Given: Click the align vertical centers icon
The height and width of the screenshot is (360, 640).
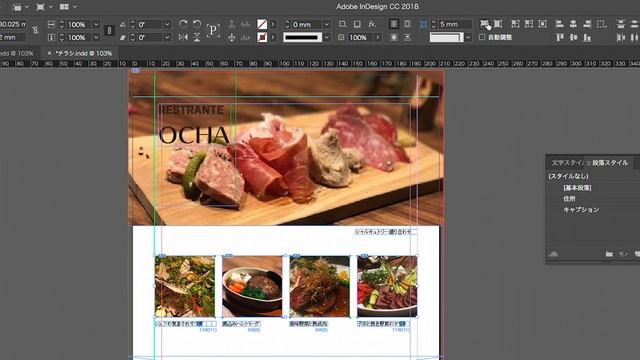Looking at the screenshot, I should 573,38.
